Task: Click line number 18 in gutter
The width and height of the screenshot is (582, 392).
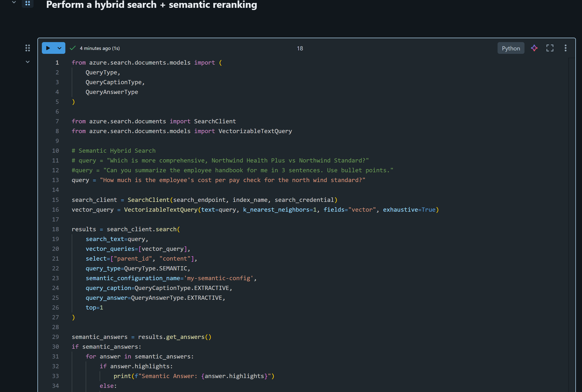Action: coord(56,229)
